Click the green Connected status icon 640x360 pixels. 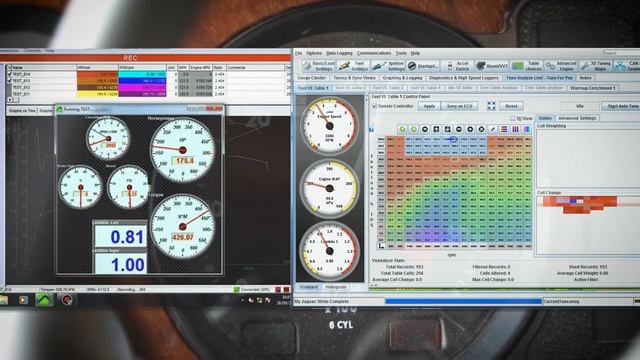236,289
